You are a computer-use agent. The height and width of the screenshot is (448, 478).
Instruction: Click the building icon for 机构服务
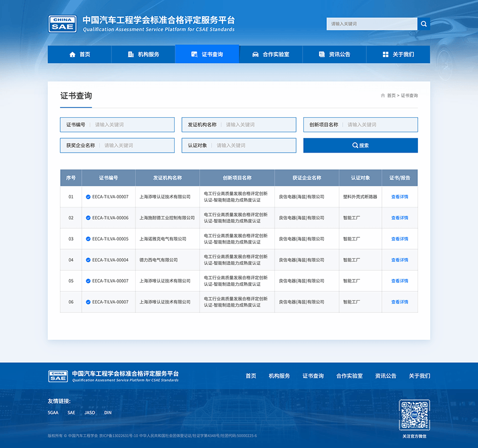[x=131, y=54]
